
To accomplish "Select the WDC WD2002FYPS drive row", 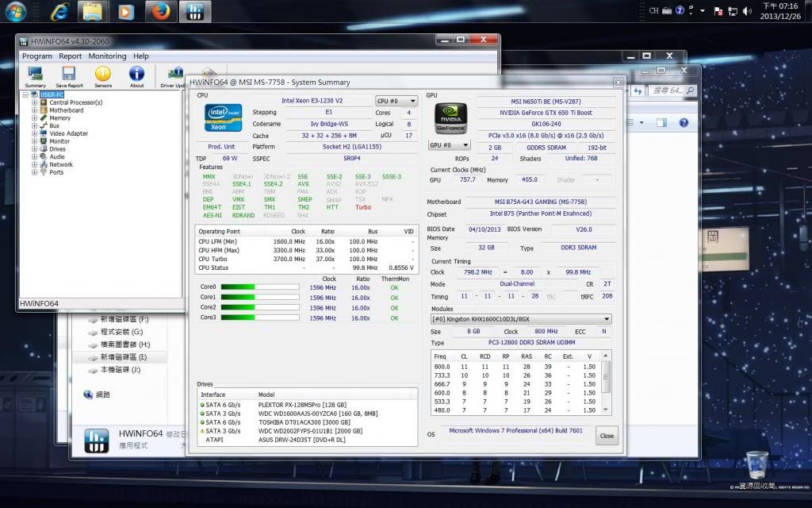I will (308, 431).
